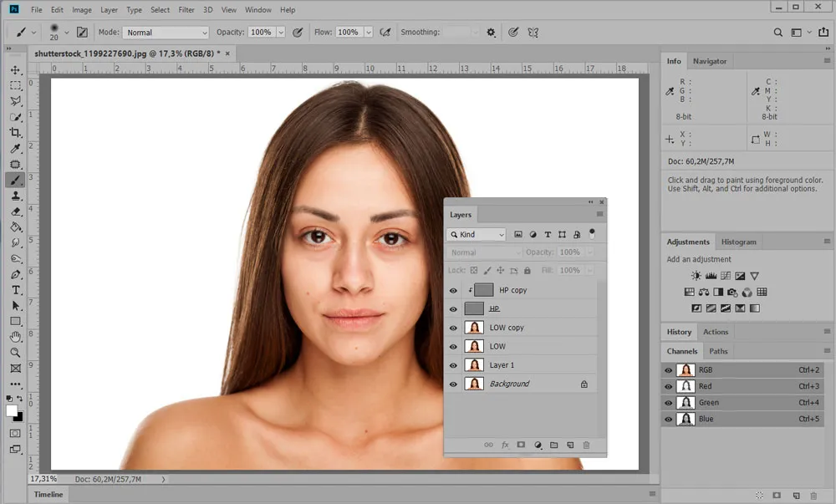Select the Clone Stamp tool

15,196
